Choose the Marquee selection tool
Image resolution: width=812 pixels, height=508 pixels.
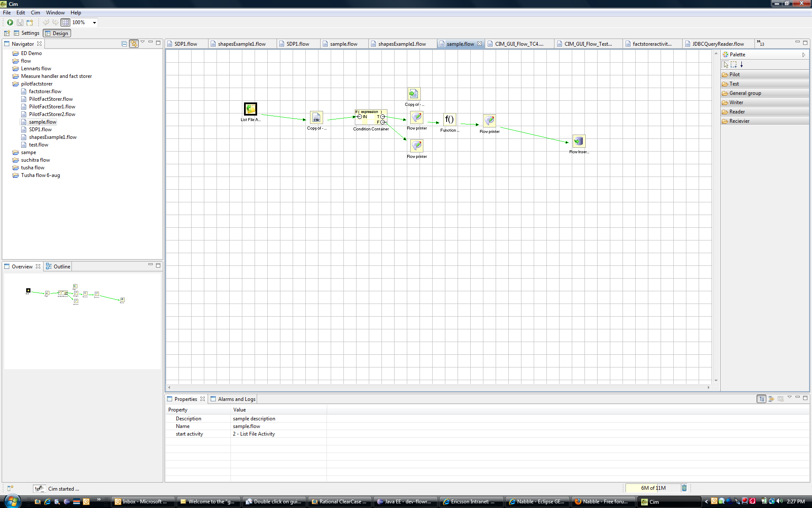[x=734, y=64]
